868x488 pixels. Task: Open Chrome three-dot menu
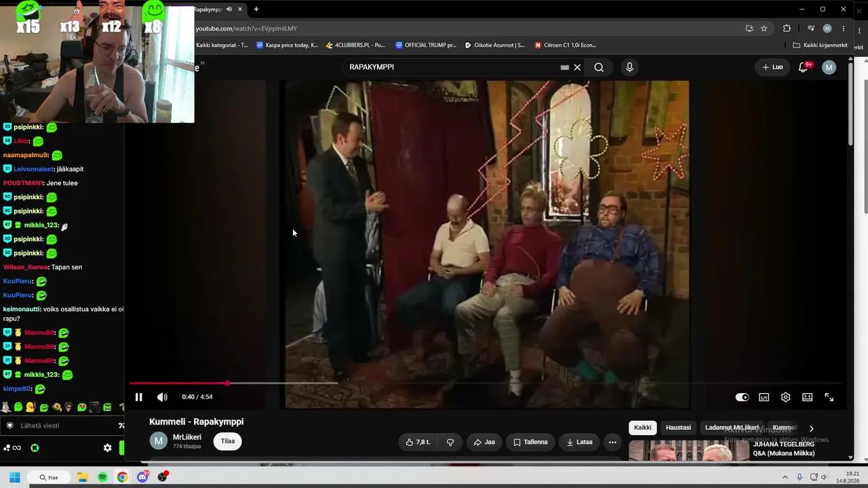844,28
